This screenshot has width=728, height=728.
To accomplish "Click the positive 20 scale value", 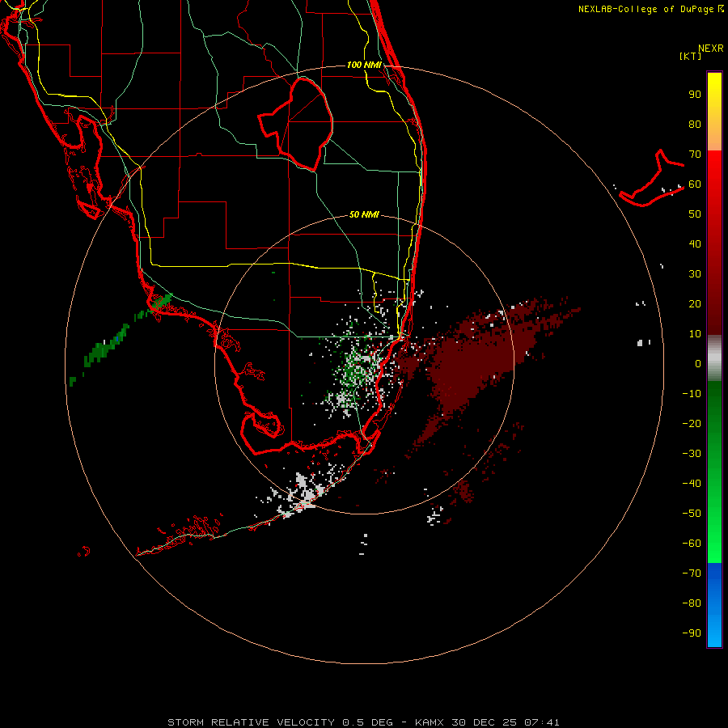I will 695,304.
